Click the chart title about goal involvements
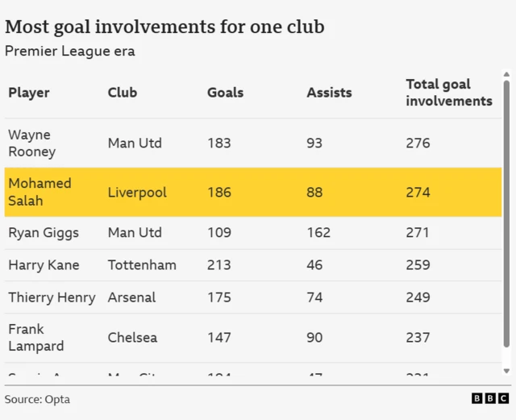This screenshot has width=516, height=420. (164, 27)
